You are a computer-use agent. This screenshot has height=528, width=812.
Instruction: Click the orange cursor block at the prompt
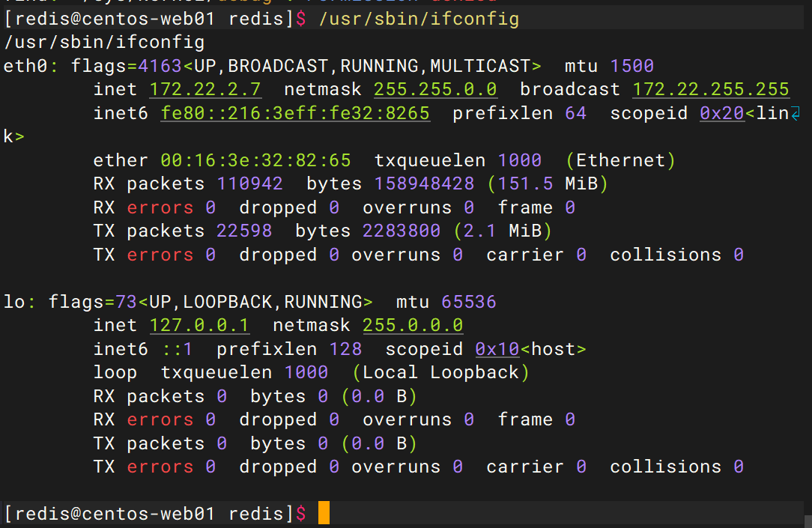pyautogui.click(x=324, y=514)
